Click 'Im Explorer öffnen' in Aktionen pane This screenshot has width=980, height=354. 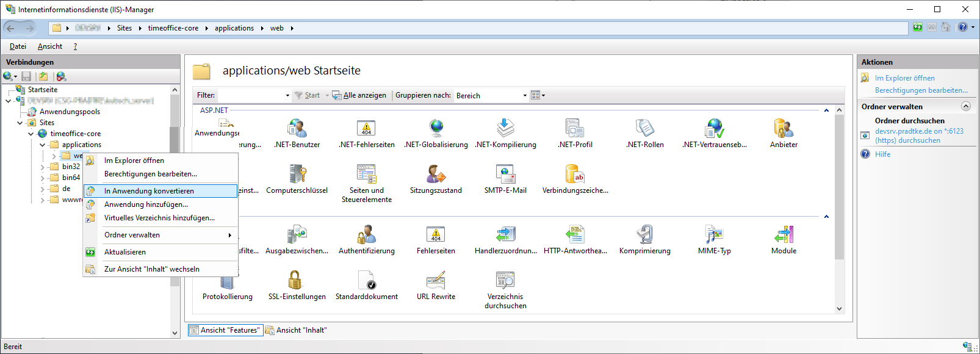pos(904,78)
